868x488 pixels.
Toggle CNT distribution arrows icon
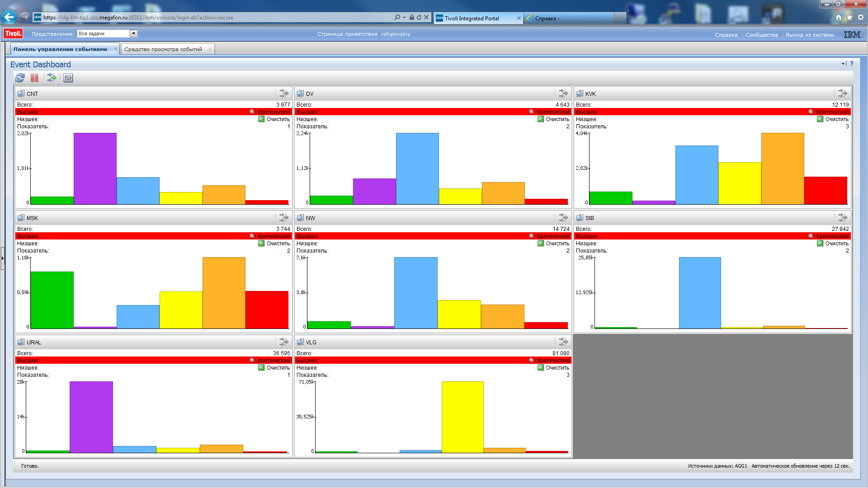(x=284, y=93)
